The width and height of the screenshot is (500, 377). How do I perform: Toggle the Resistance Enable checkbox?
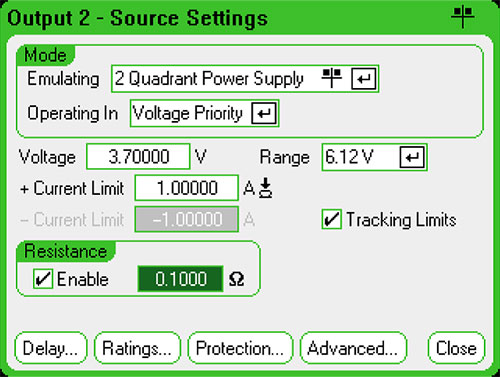(x=43, y=279)
